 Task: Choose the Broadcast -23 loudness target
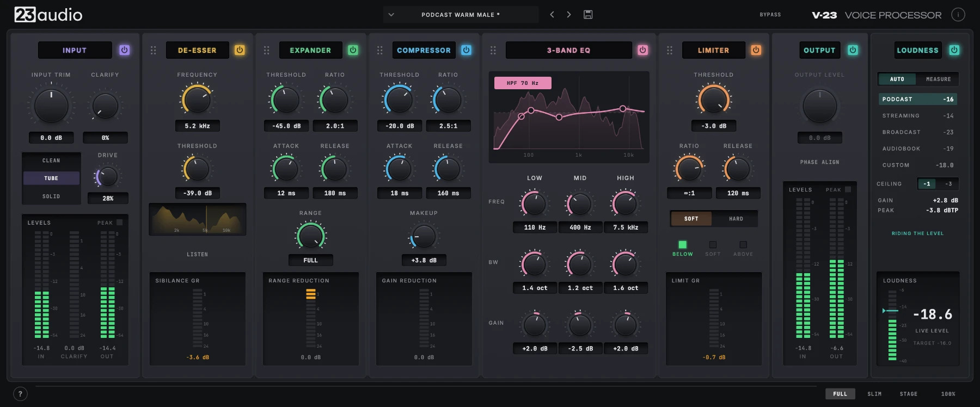(x=918, y=132)
